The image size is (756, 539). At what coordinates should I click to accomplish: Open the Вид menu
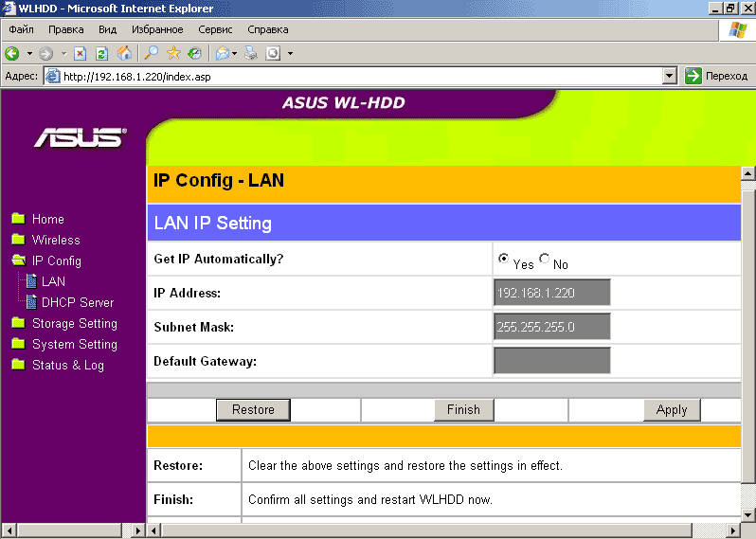[x=107, y=29]
